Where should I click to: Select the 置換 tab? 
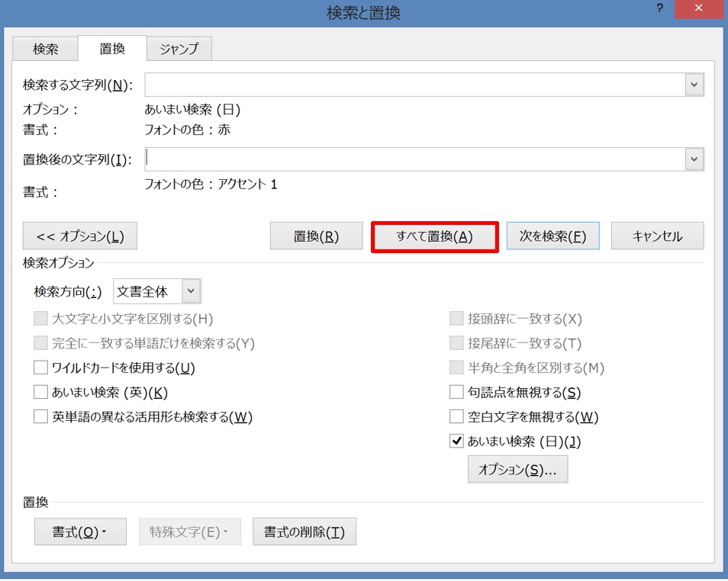(112, 48)
